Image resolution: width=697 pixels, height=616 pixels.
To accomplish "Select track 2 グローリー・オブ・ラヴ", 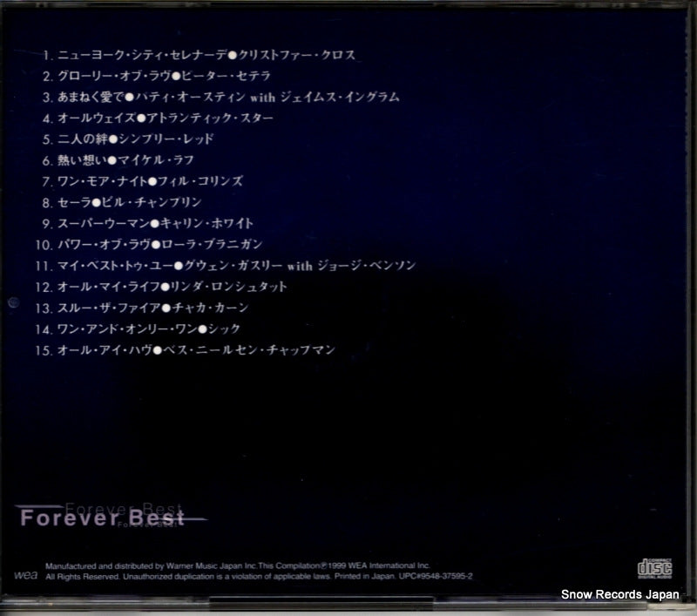I will tap(114, 76).
